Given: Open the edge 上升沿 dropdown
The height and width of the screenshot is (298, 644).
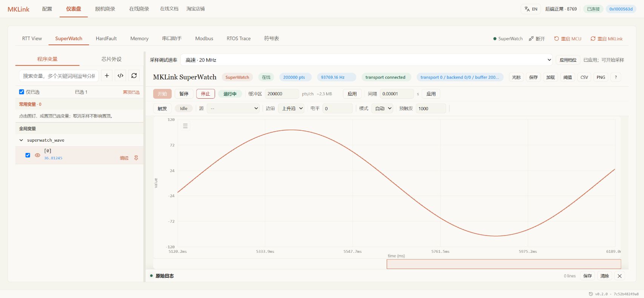Looking at the screenshot, I should click(x=291, y=109).
